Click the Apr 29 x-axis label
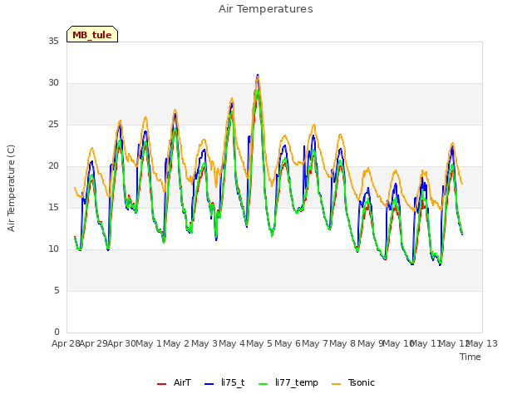The width and height of the screenshot is (532, 399). [x=94, y=343]
